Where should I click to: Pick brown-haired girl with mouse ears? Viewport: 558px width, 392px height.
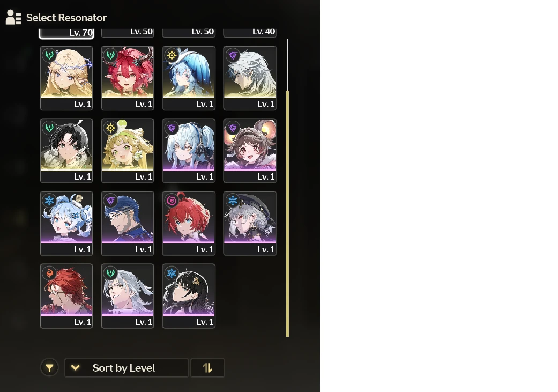pyautogui.click(x=250, y=151)
